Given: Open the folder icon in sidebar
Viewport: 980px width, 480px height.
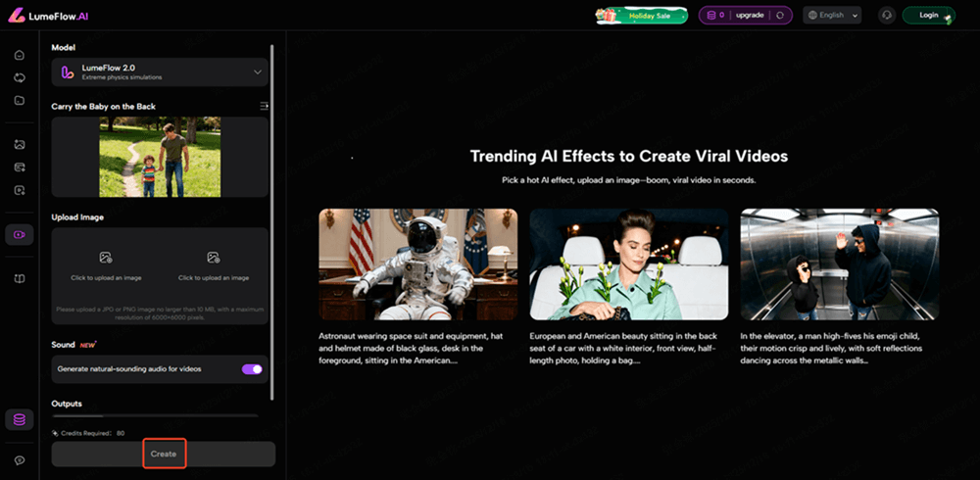Looking at the screenshot, I should click(20, 100).
